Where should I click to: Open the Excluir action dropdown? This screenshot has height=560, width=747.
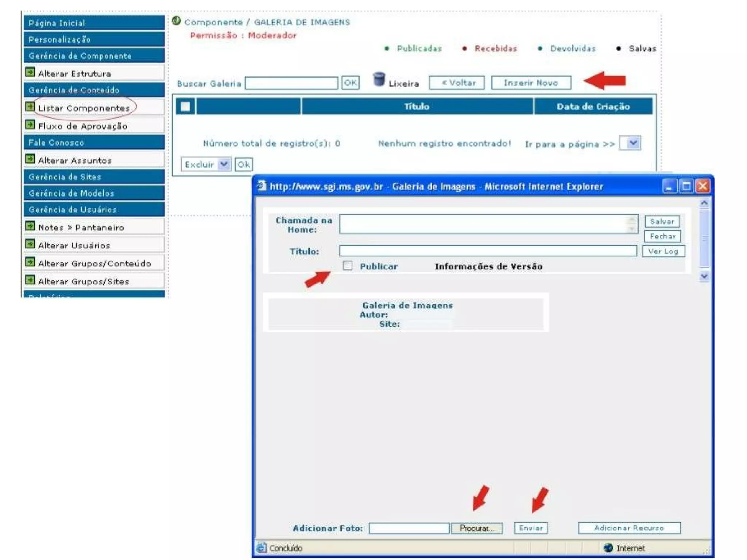click(x=224, y=164)
